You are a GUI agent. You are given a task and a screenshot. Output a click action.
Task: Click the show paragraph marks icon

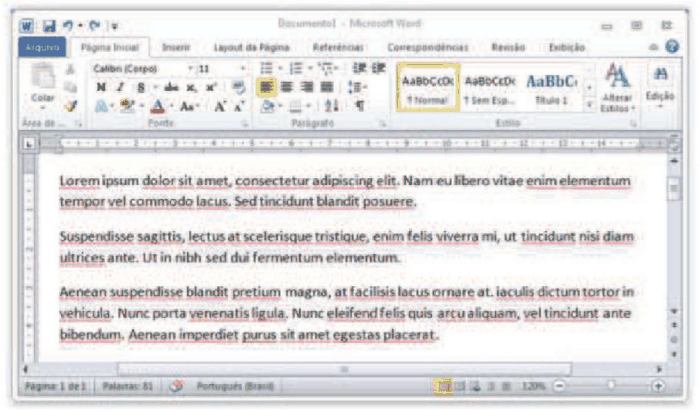point(360,105)
